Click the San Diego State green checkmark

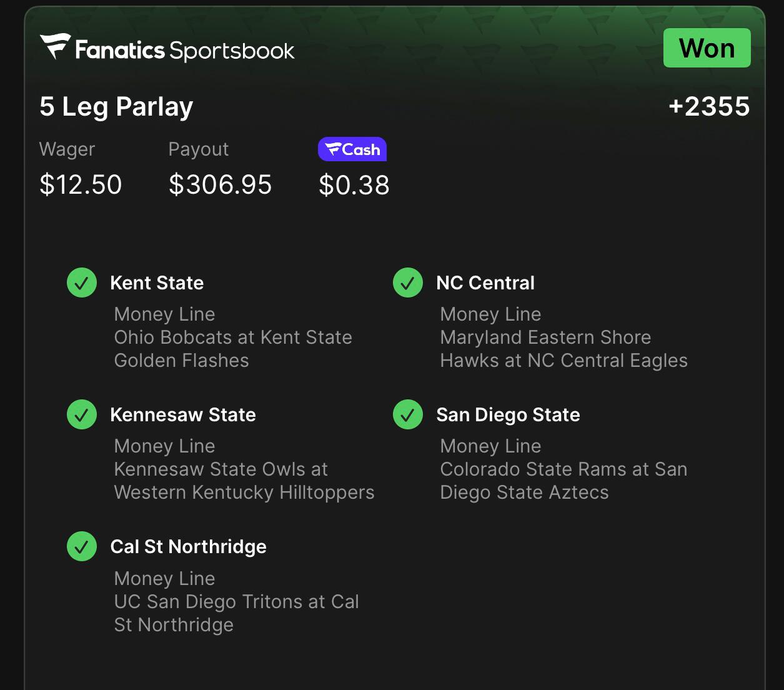coord(408,414)
